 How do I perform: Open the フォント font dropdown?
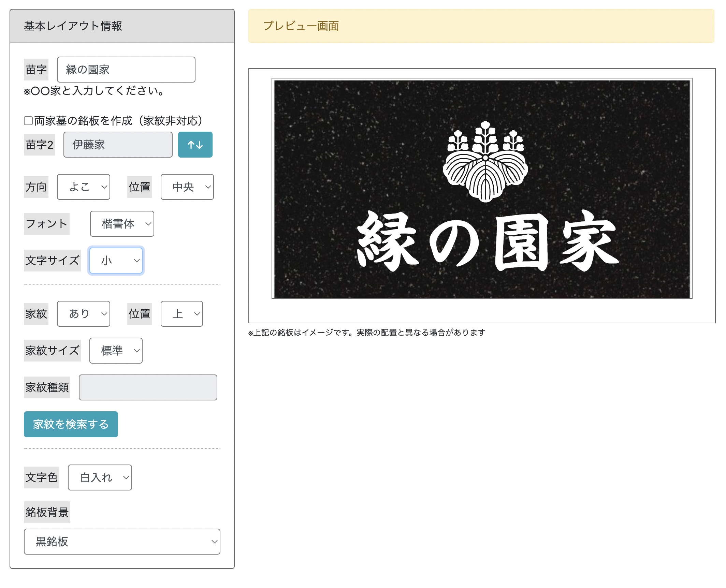click(x=122, y=224)
